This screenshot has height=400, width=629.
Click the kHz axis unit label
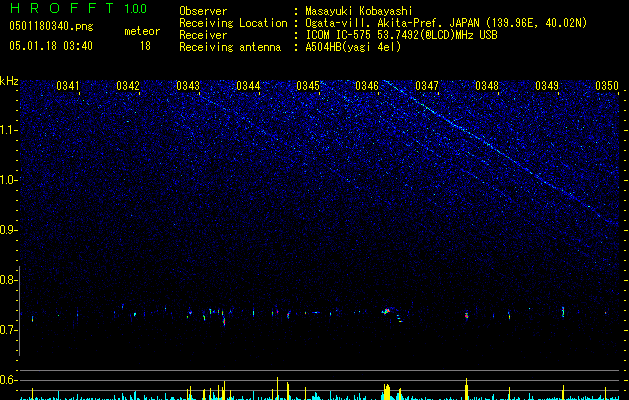[9, 81]
